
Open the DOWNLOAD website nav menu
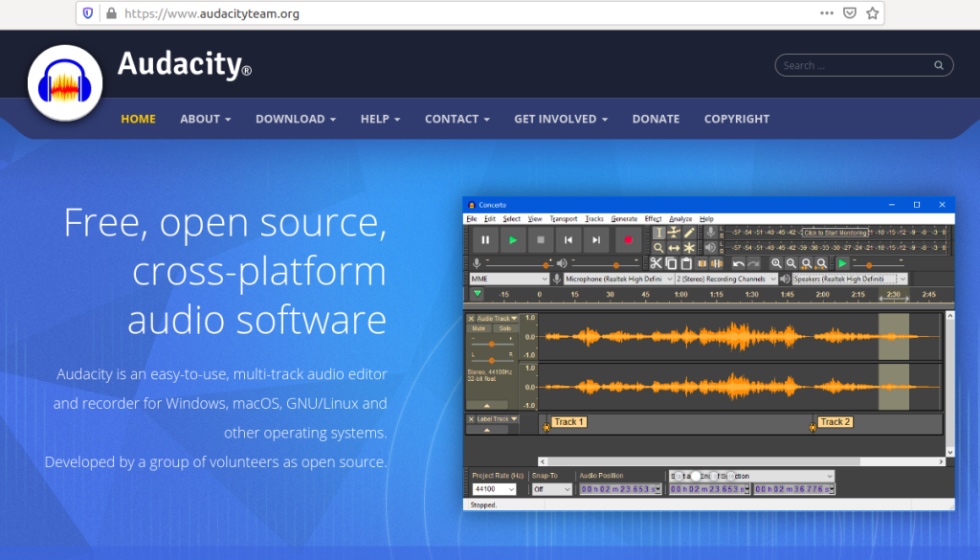click(x=296, y=119)
